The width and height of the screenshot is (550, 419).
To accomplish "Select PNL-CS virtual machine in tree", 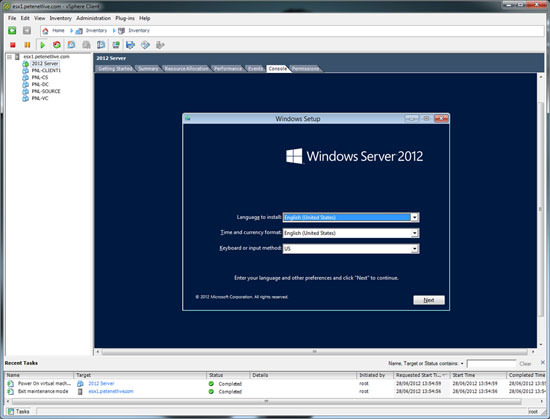I will (40, 77).
